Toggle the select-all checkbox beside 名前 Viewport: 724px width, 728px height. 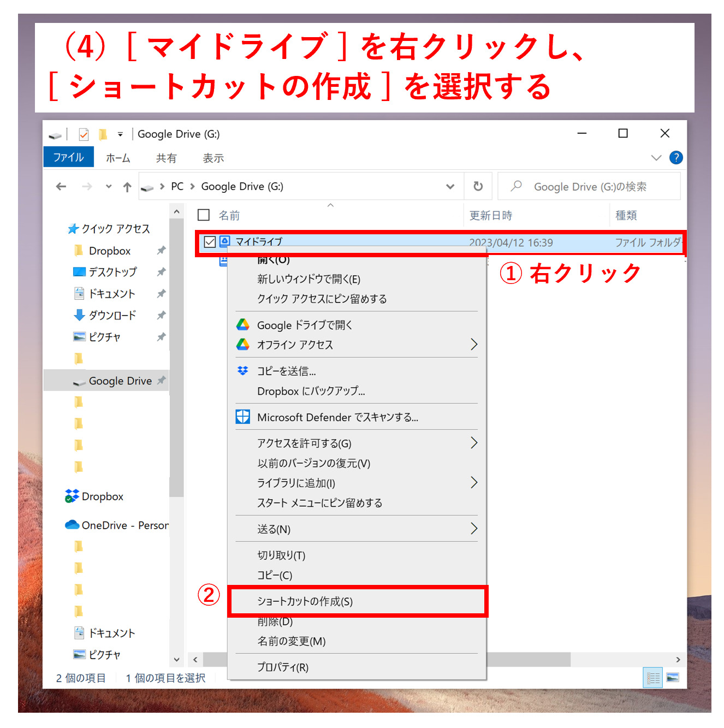(204, 215)
